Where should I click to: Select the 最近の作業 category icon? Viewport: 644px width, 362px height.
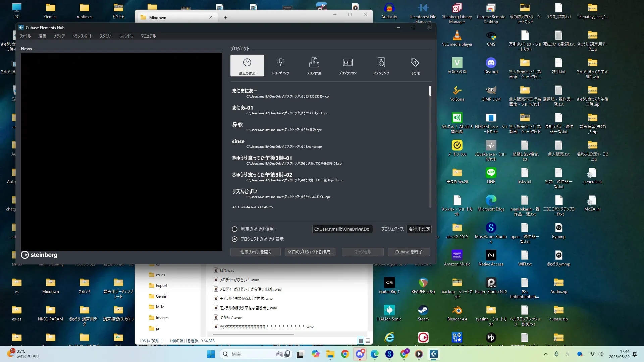tap(247, 65)
